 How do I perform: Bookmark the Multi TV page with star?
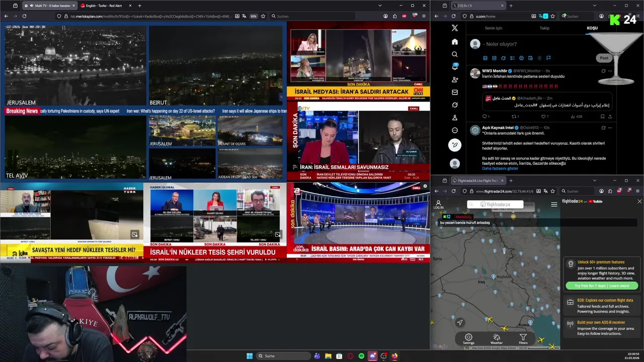tap(263, 16)
